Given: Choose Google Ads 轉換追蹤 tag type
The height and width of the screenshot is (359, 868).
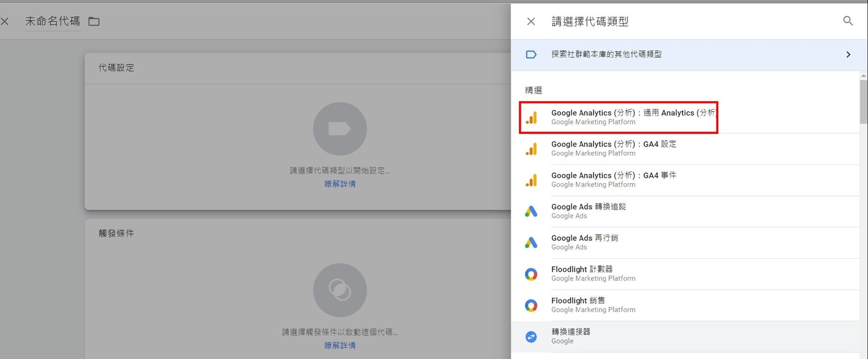Looking at the screenshot, I should tap(685, 211).
